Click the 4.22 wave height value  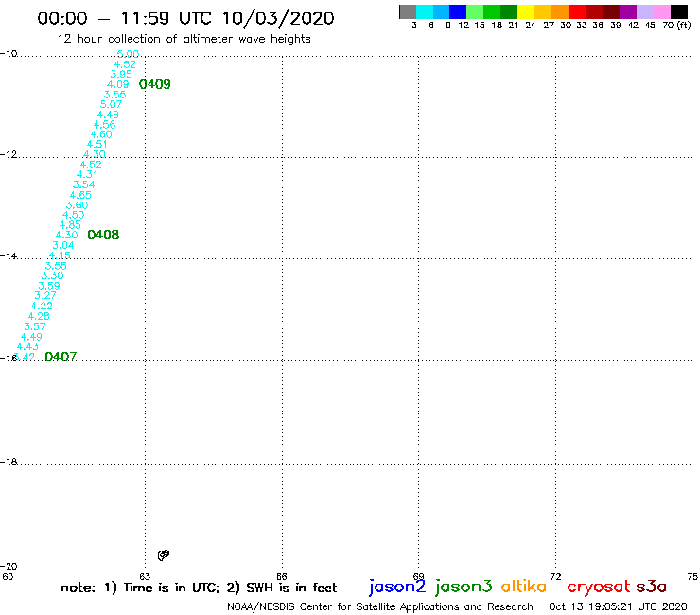(x=42, y=306)
